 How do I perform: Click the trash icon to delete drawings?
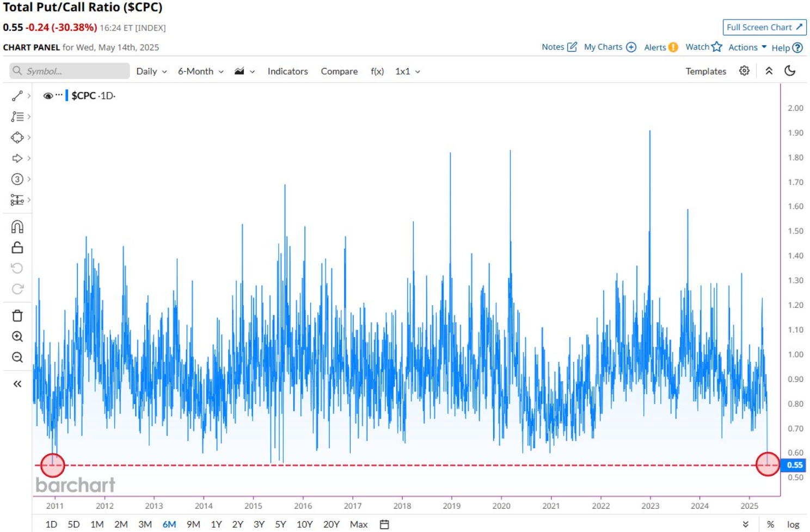17,316
